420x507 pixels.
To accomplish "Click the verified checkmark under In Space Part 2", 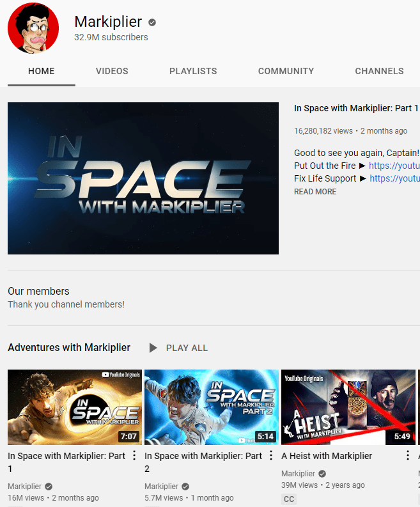I will pos(185,487).
